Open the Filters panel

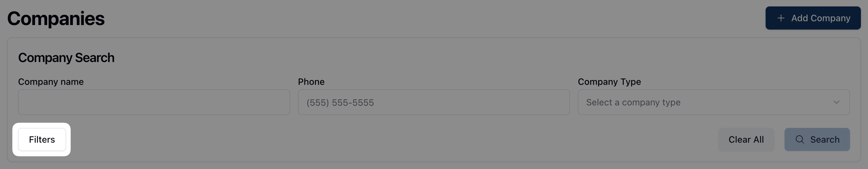pos(42,139)
